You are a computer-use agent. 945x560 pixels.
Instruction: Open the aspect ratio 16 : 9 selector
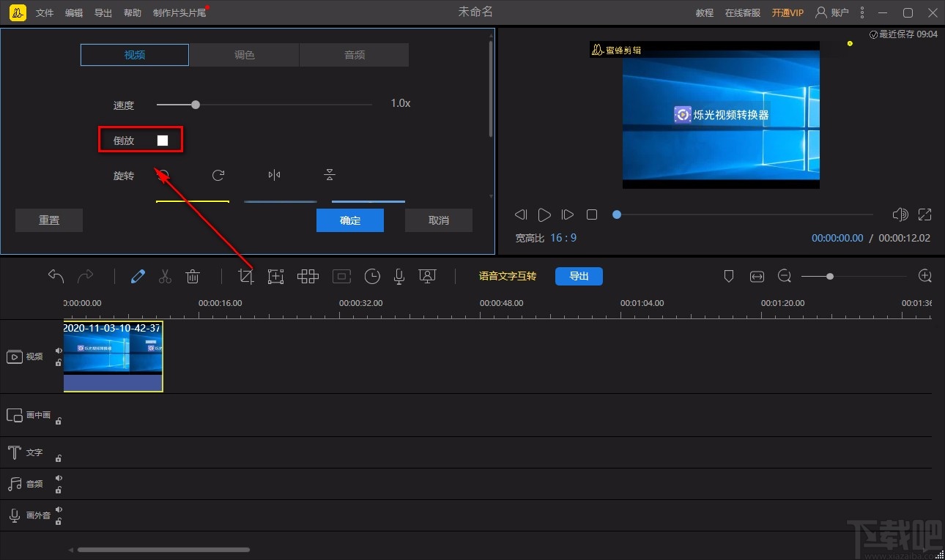click(x=563, y=238)
